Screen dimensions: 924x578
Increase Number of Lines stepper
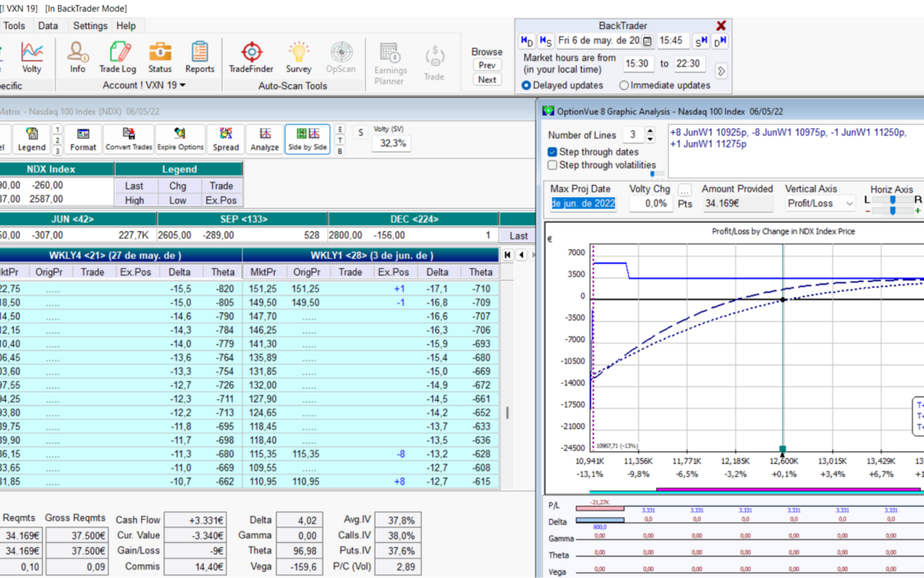[650, 131]
